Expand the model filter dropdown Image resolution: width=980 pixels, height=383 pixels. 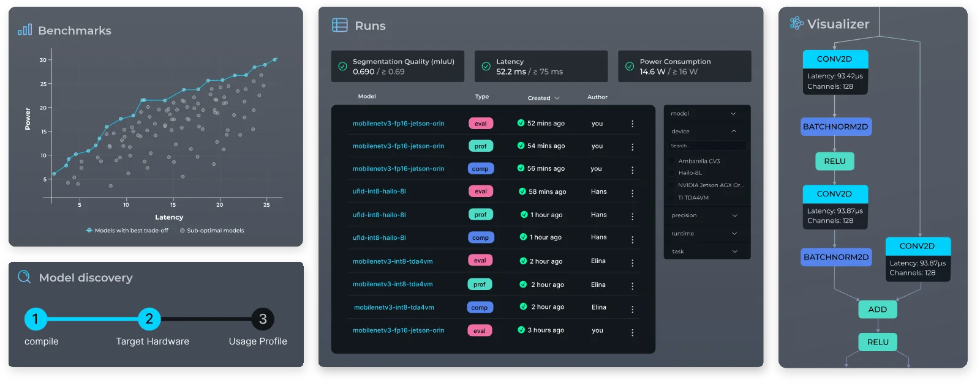[733, 114]
